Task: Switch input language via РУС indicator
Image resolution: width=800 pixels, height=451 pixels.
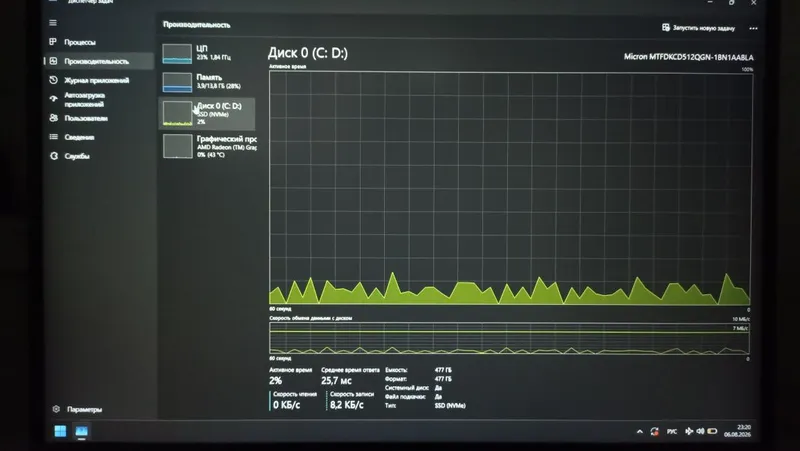Action: [672, 432]
